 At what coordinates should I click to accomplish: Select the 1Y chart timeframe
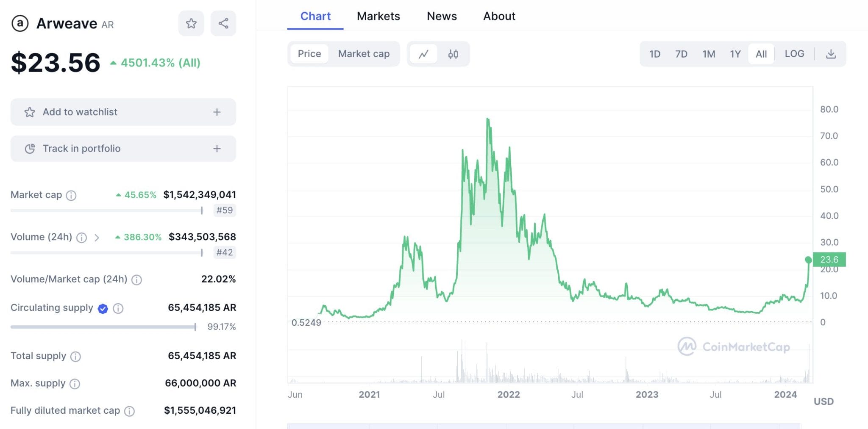pos(735,54)
